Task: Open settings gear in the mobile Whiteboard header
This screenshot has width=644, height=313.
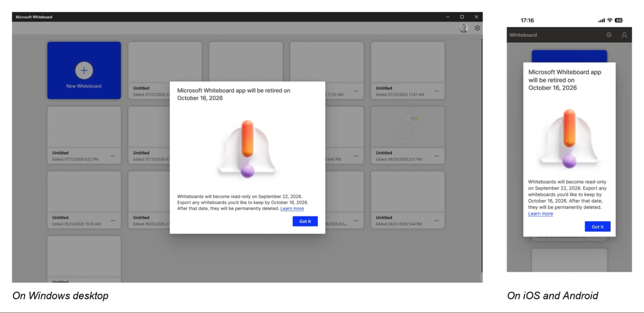Action: coord(609,35)
